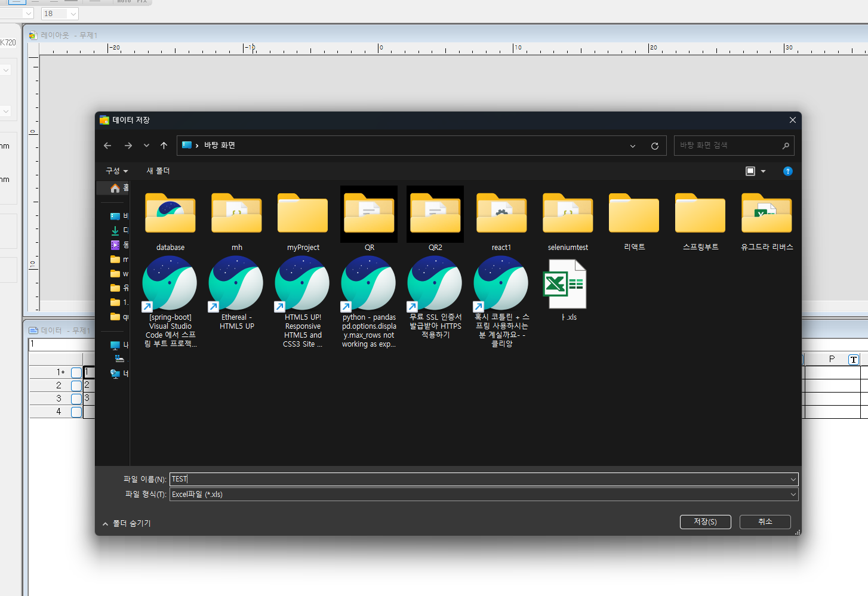Go forward using the forward arrow

click(128, 146)
